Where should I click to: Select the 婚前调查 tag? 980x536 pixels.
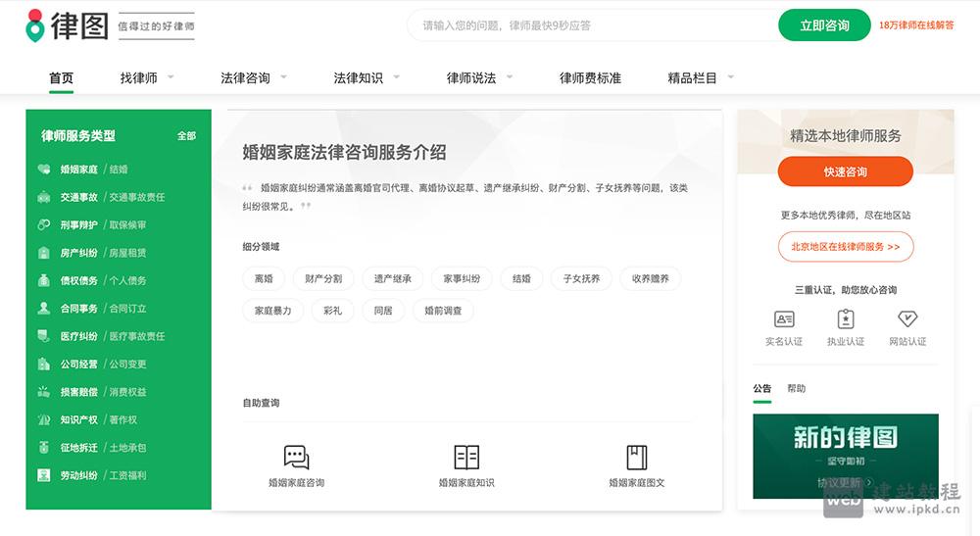pyautogui.click(x=443, y=311)
